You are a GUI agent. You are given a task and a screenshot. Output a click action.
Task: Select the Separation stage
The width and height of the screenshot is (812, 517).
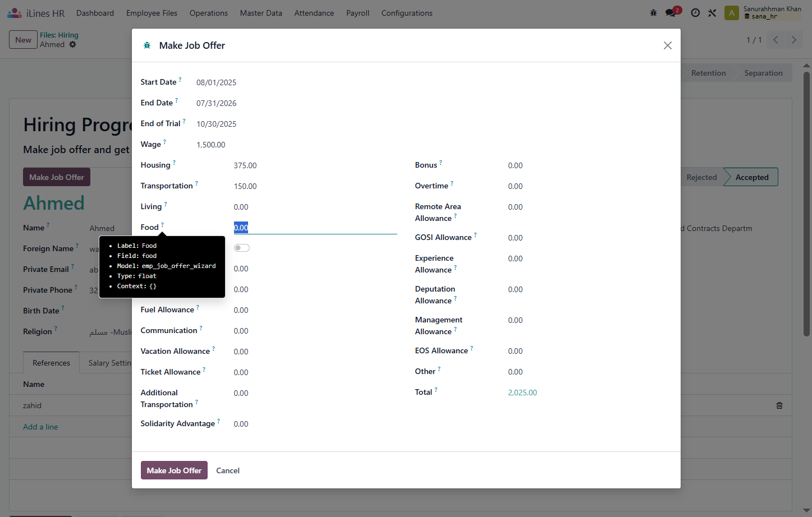tap(763, 73)
